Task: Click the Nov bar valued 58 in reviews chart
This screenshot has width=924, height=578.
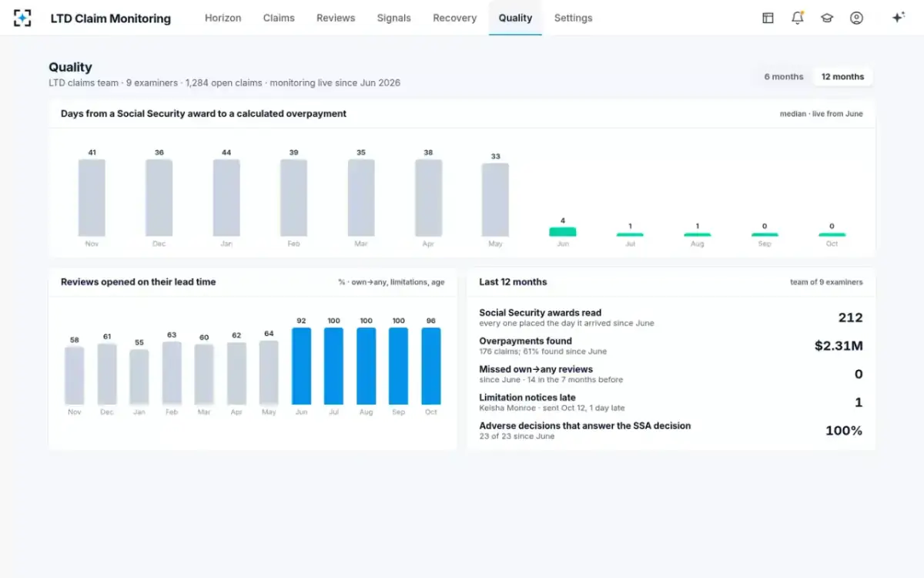Action: point(75,375)
